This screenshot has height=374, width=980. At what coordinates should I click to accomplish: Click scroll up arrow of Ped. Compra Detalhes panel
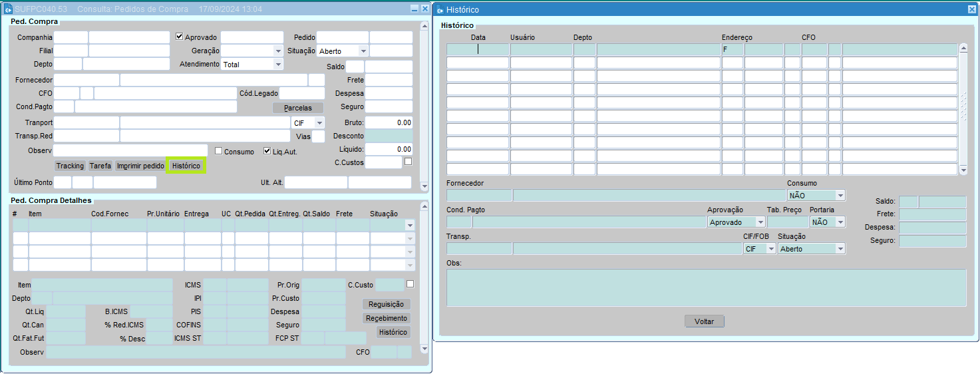click(424, 206)
